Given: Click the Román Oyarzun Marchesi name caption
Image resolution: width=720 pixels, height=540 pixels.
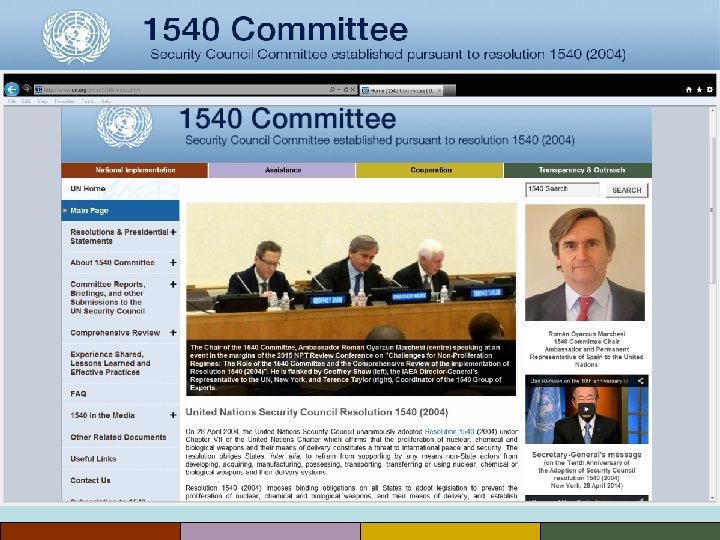Looking at the screenshot, I should 586,334.
